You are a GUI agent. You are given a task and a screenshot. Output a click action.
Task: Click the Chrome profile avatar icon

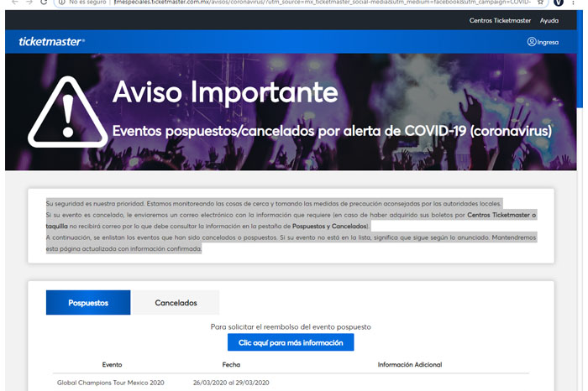(559, 3)
